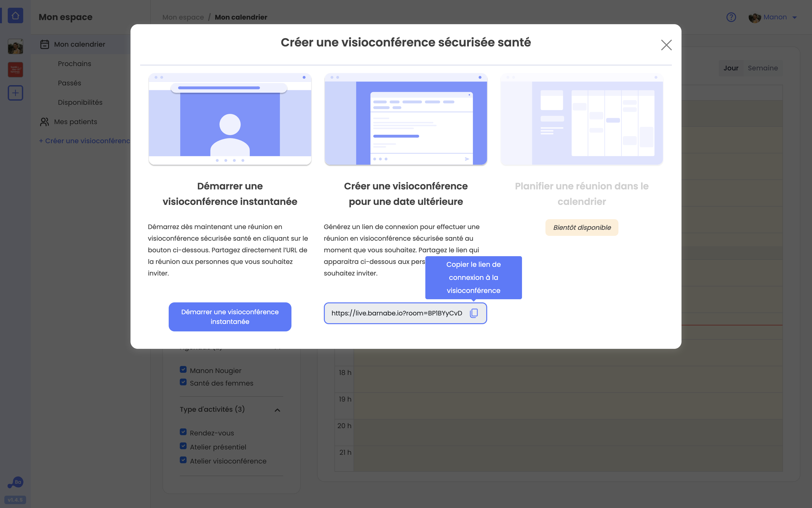Click the patients icon beside Mes patients
This screenshot has width=812, height=508.
pyautogui.click(x=45, y=122)
